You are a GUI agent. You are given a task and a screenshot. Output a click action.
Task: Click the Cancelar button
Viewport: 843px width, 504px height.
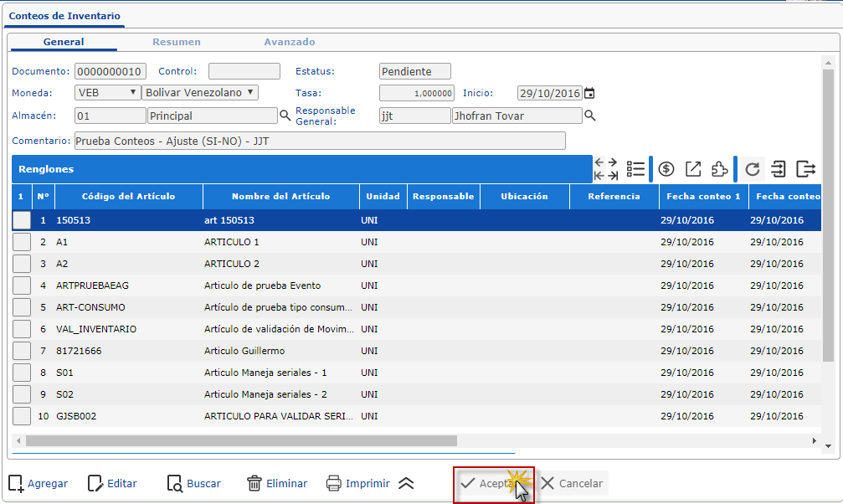click(572, 483)
